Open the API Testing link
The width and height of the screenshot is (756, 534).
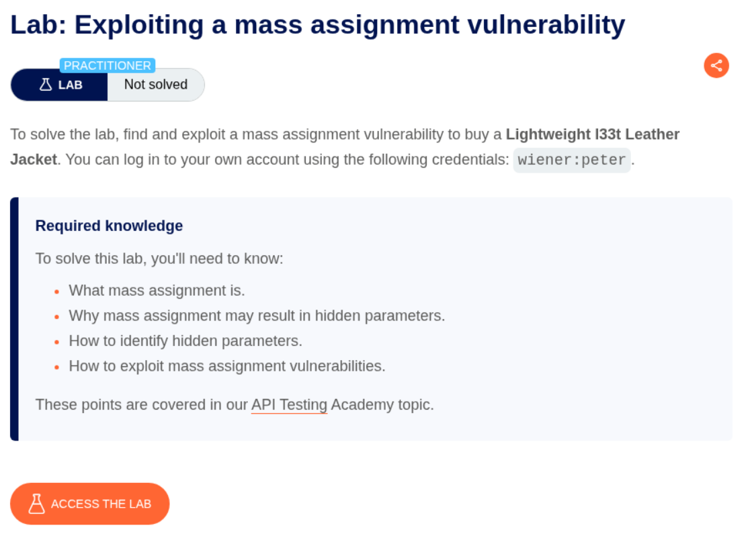point(289,405)
